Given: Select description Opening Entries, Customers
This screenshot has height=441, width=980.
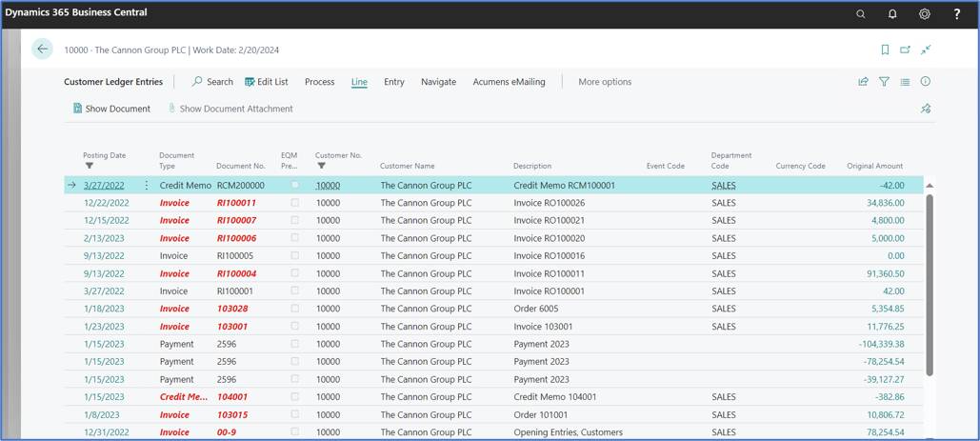Looking at the screenshot, I should coord(569,432).
